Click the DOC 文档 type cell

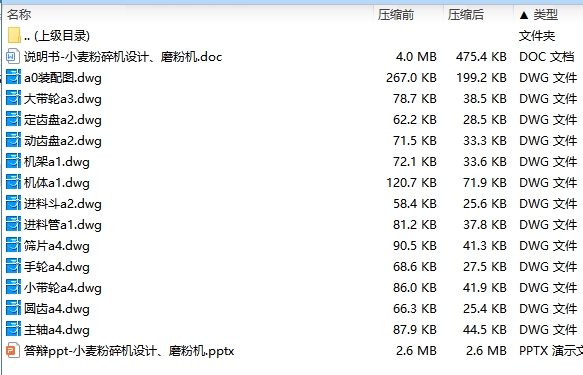tap(547, 56)
